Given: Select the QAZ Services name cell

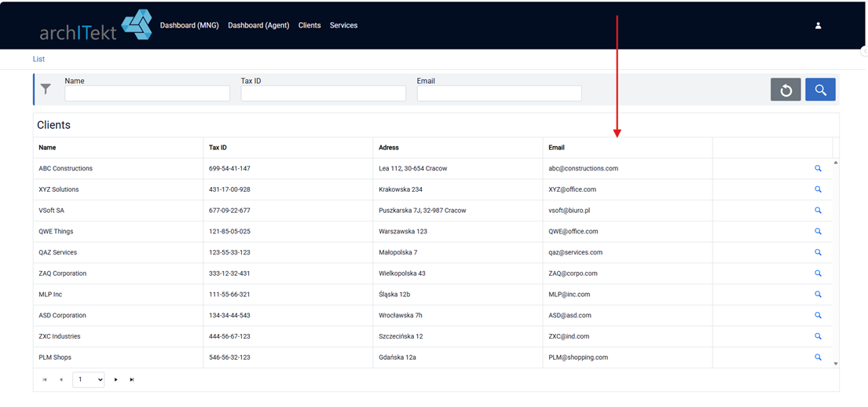Looking at the screenshot, I should pyautogui.click(x=118, y=252).
